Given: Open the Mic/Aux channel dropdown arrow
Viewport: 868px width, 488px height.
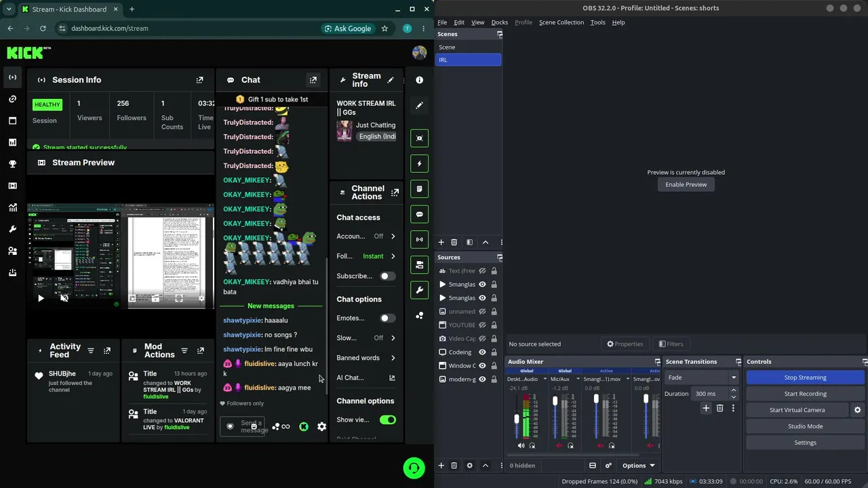Looking at the screenshot, I should pyautogui.click(x=578, y=379).
